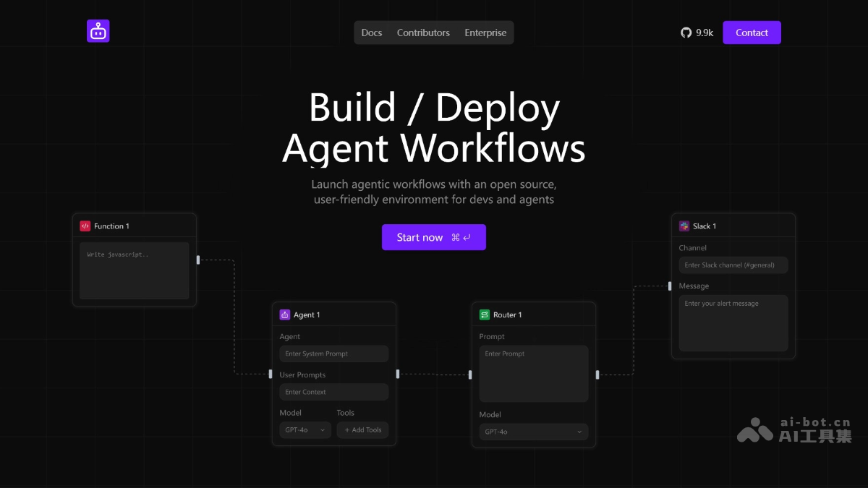Screen dimensions: 868x488
Task: Click the Write javascript code area in Function 1
Action: point(134,270)
